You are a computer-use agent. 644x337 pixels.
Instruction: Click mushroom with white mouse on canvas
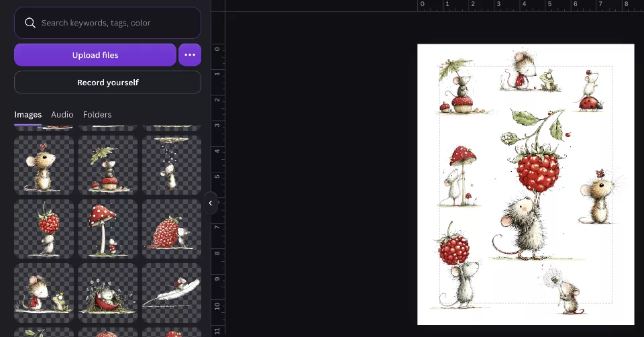(460, 176)
